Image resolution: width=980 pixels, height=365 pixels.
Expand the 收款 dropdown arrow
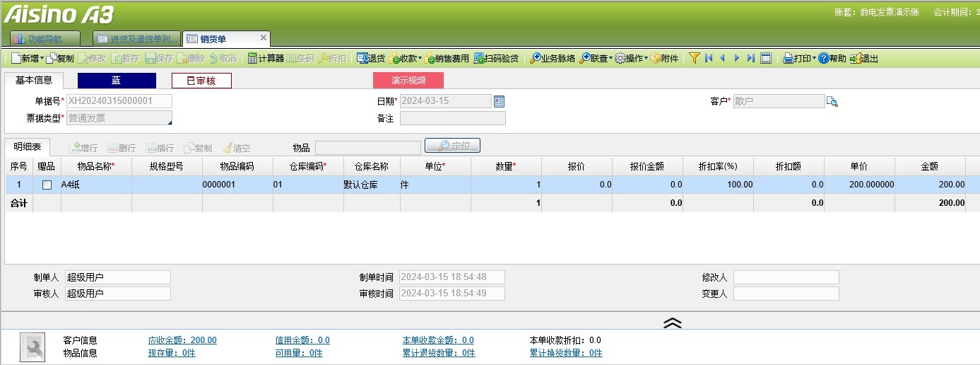point(420,59)
